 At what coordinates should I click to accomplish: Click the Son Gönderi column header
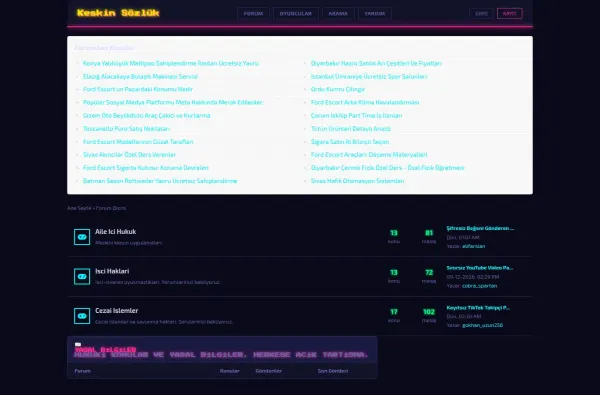click(333, 371)
